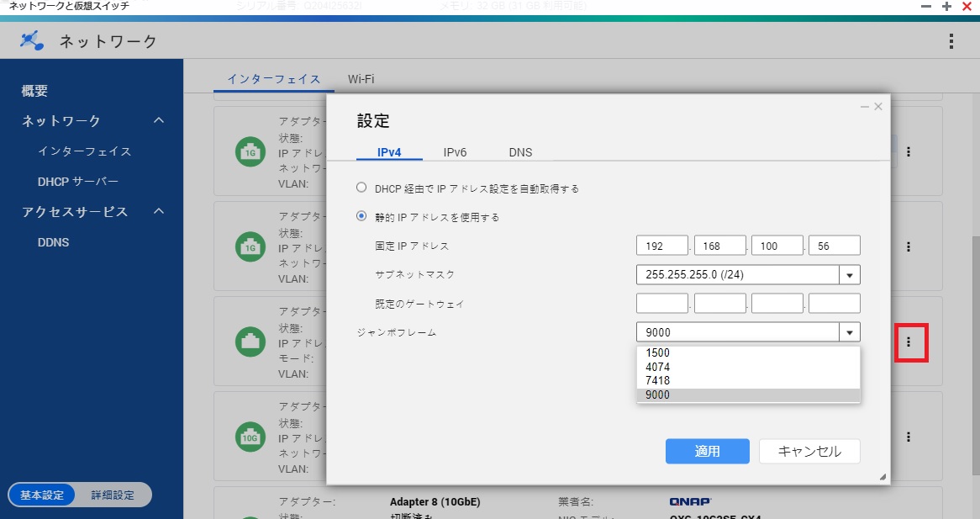Click the キャンセル button
The height and width of the screenshot is (519, 980).
(x=809, y=451)
